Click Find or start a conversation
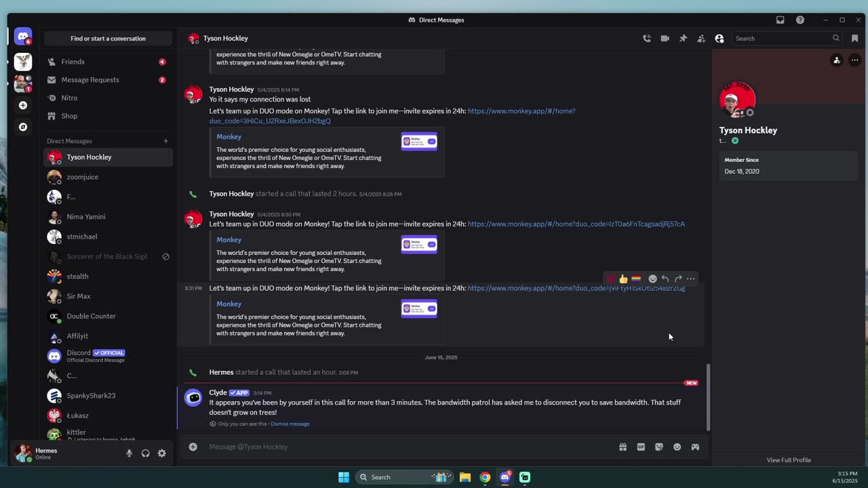 point(108,39)
